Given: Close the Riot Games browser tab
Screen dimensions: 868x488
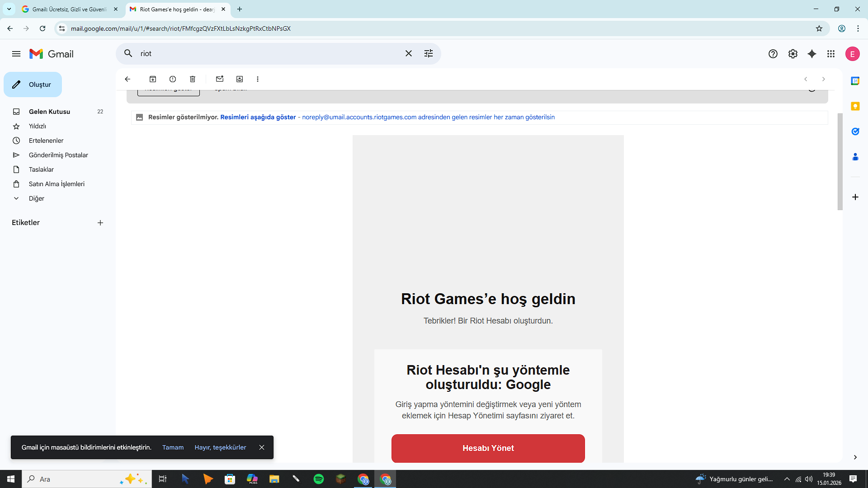Looking at the screenshot, I should tap(223, 9).
